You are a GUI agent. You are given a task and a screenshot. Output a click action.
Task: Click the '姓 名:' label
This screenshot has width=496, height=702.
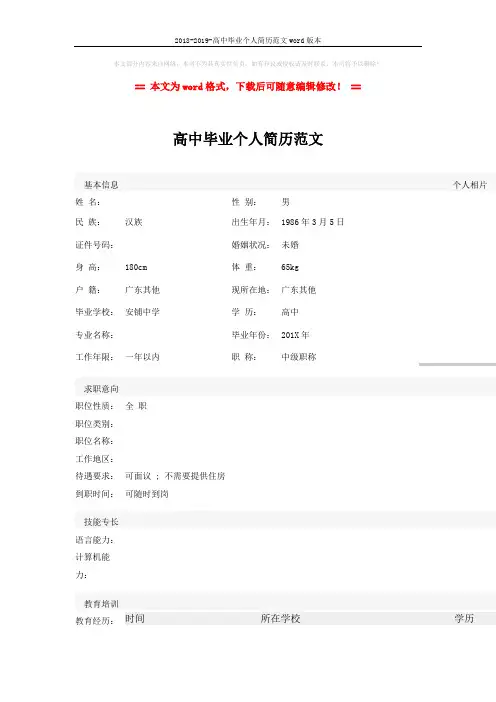click(88, 202)
